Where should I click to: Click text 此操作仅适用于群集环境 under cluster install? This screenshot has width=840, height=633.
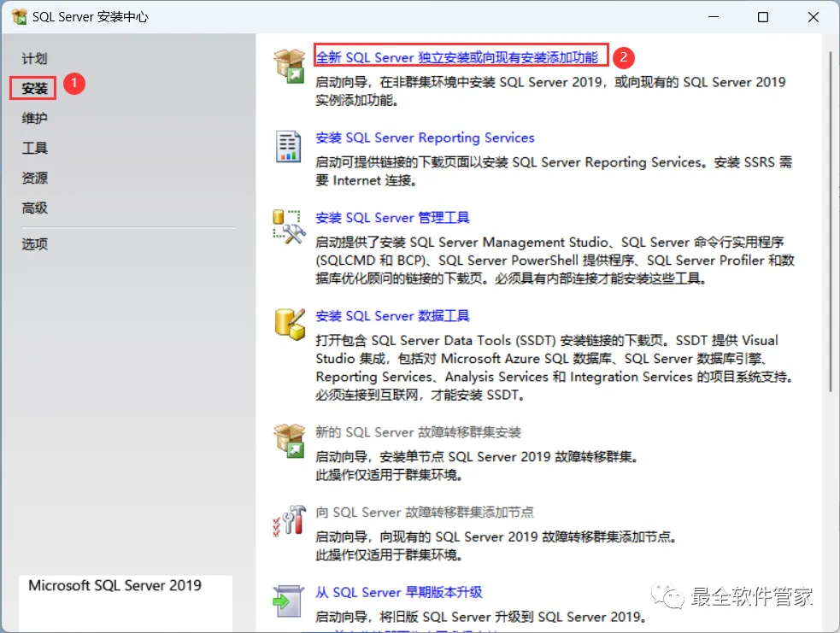click(x=390, y=475)
